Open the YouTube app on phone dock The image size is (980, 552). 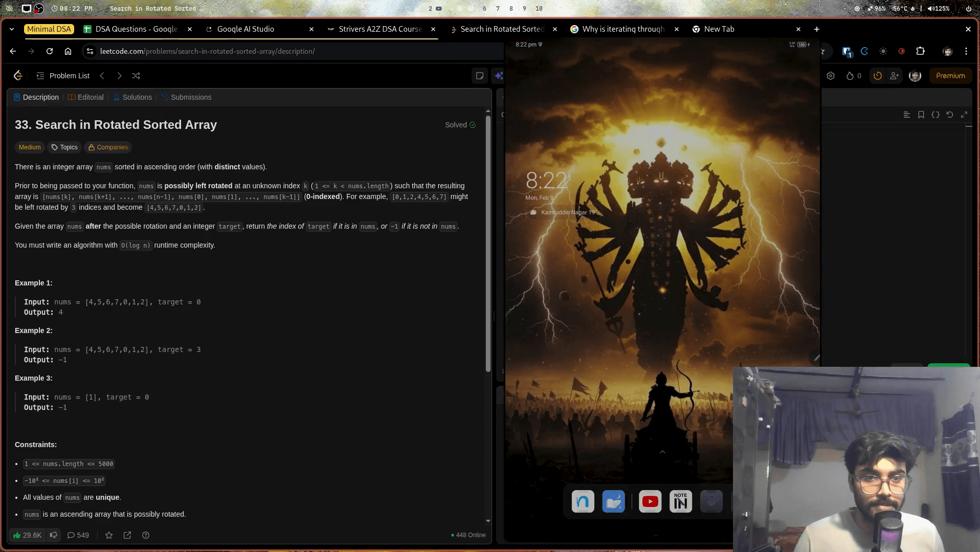(x=650, y=502)
